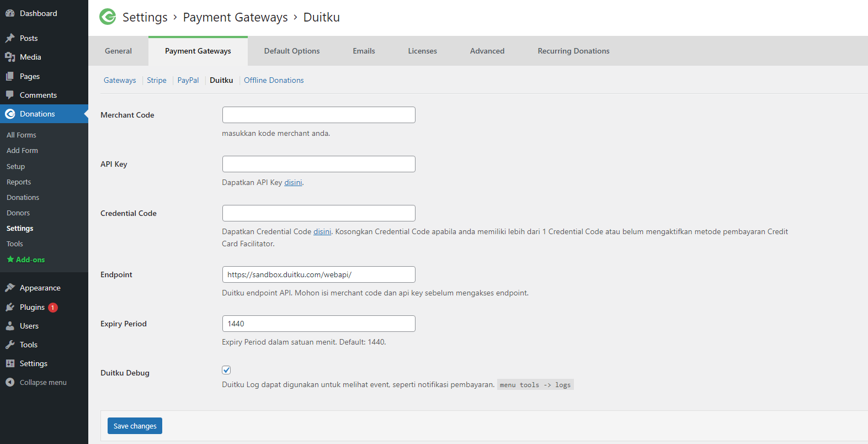This screenshot has width=868, height=444.
Task: Click the Posts pushpin icon
Action: click(x=10, y=38)
